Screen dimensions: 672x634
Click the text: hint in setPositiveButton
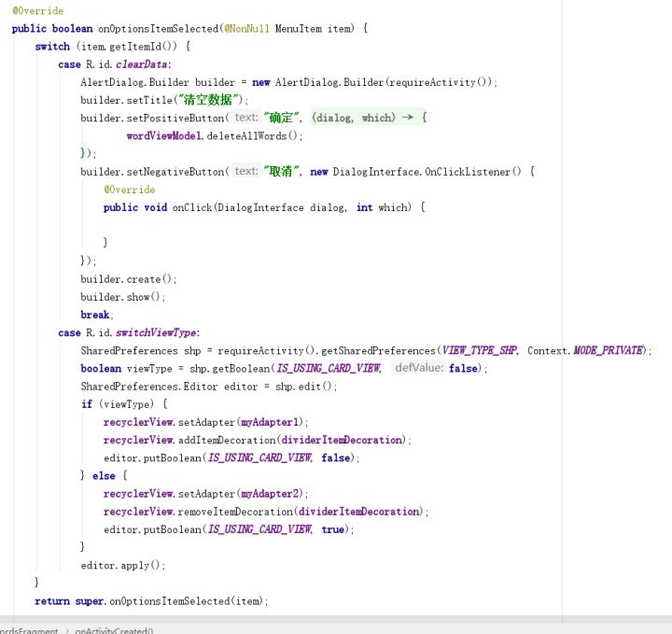click(x=246, y=118)
